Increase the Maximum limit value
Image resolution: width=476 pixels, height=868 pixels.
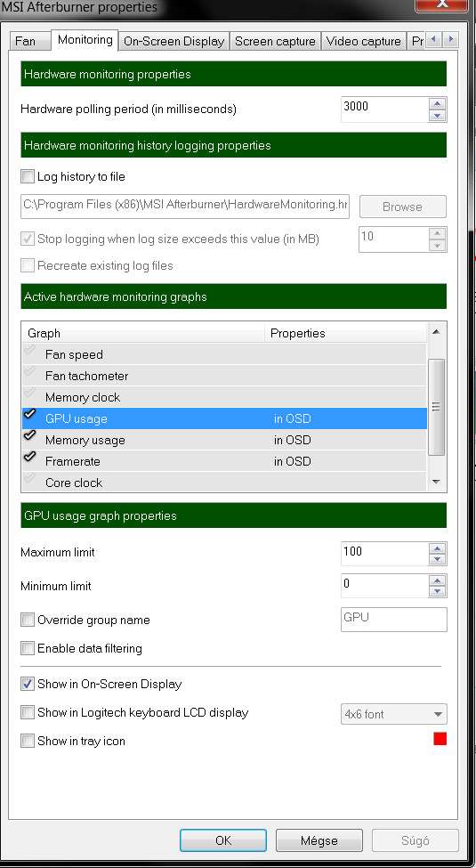pyautogui.click(x=437, y=548)
